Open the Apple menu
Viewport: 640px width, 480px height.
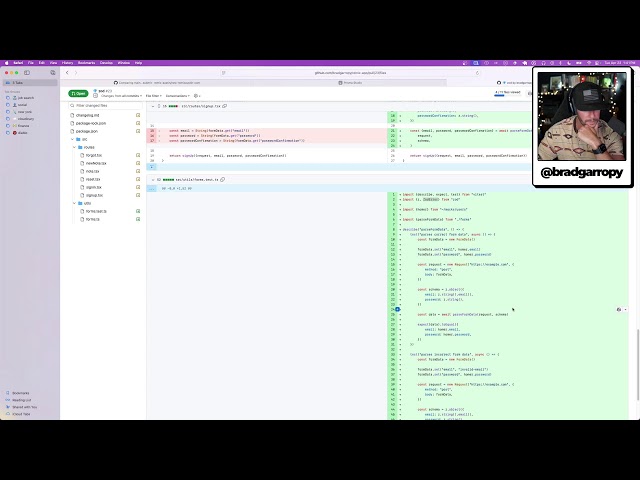[x=7, y=63]
